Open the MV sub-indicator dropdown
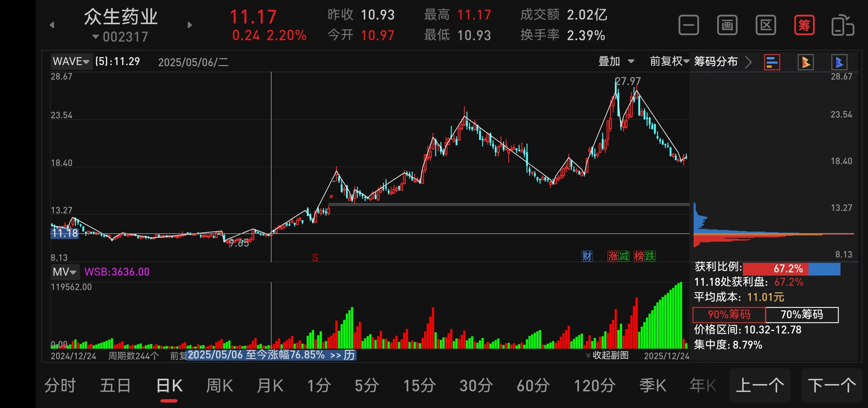Image resolution: width=868 pixels, height=408 pixels. pos(65,272)
